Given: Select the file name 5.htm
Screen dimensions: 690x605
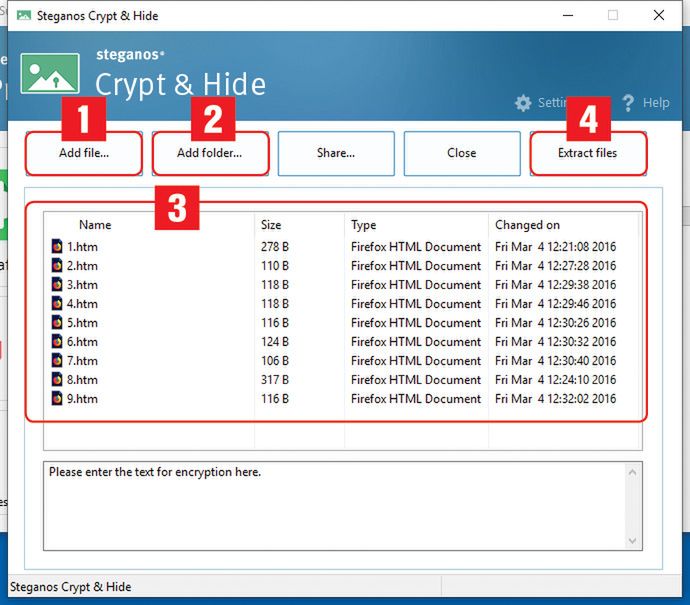Looking at the screenshot, I should pyautogui.click(x=82, y=323).
